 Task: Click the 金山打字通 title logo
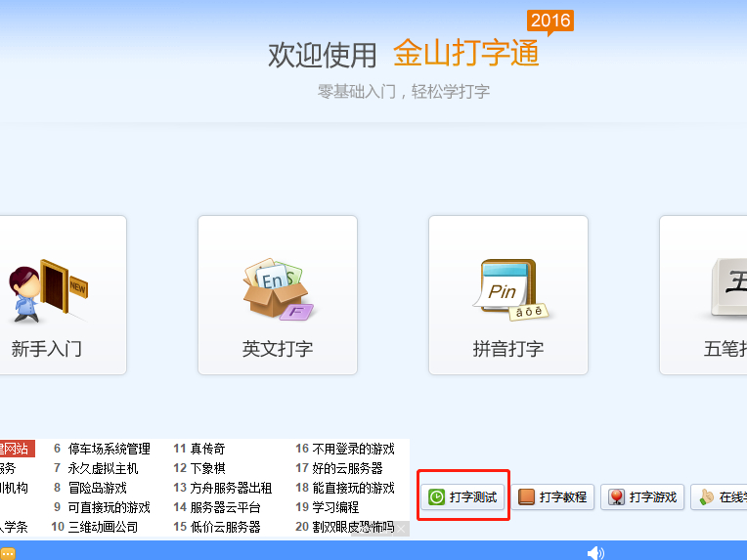[465, 53]
